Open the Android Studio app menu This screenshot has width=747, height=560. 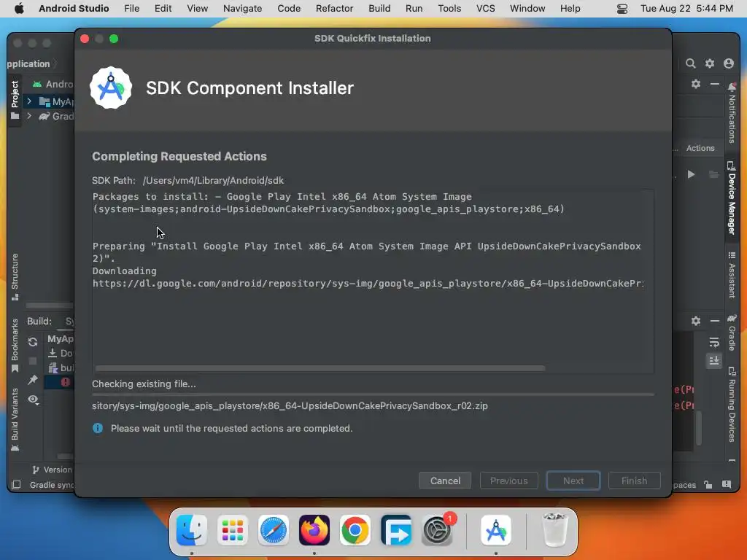click(74, 8)
